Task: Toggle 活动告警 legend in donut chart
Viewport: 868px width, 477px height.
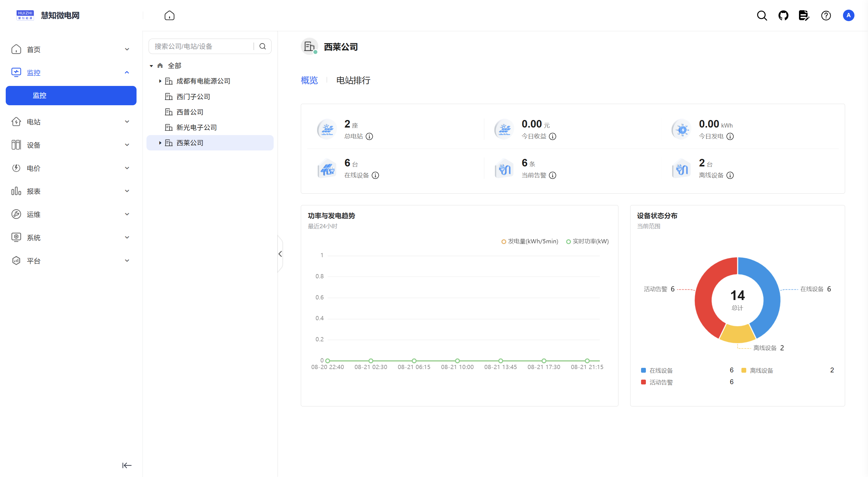Action: coord(656,382)
